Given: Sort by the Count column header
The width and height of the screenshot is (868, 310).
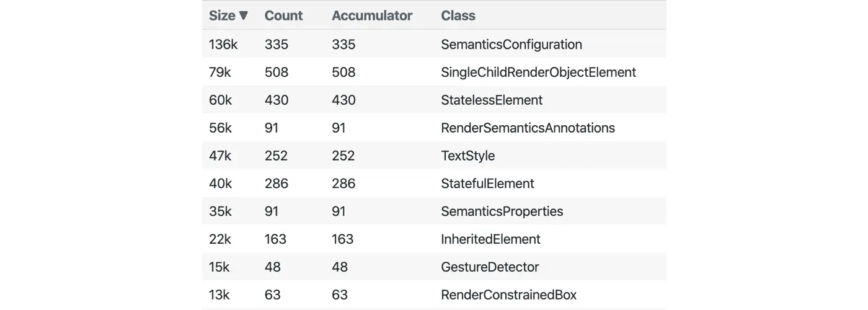Looking at the screenshot, I should pyautogui.click(x=283, y=16).
